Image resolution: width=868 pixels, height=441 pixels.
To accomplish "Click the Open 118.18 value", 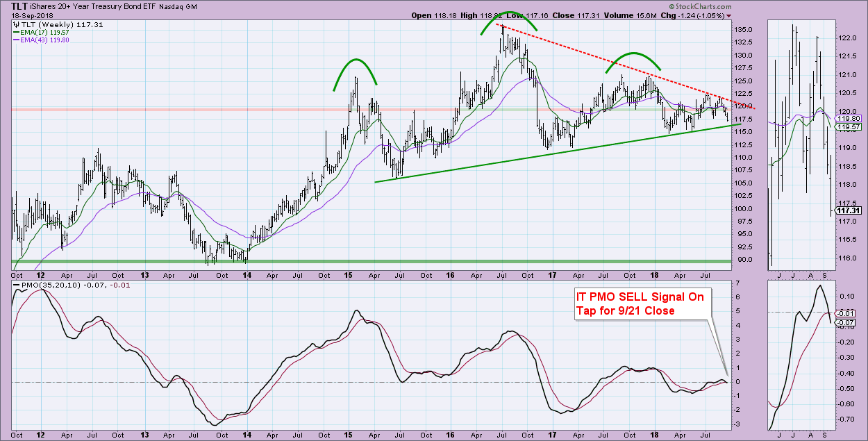I will click(434, 15).
